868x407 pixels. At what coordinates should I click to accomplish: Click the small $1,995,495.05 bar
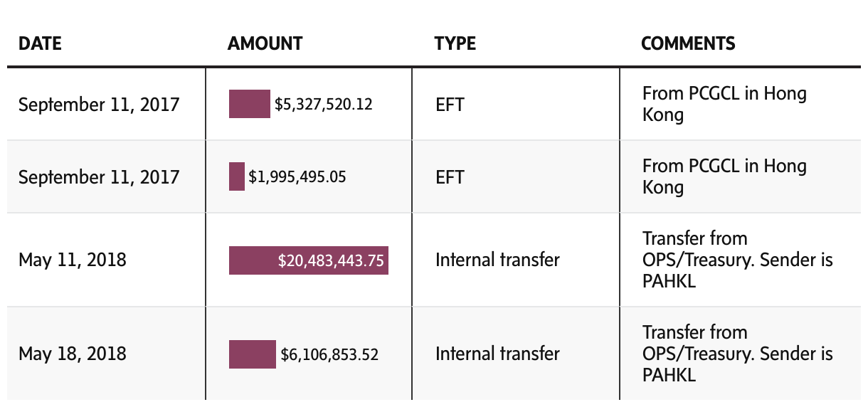(x=237, y=176)
